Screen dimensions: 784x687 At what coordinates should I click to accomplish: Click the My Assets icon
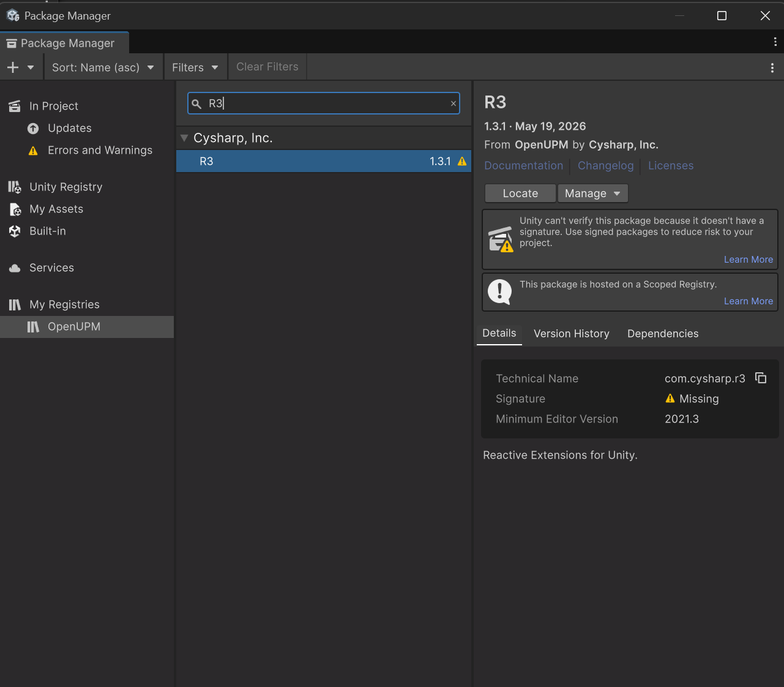pos(15,209)
